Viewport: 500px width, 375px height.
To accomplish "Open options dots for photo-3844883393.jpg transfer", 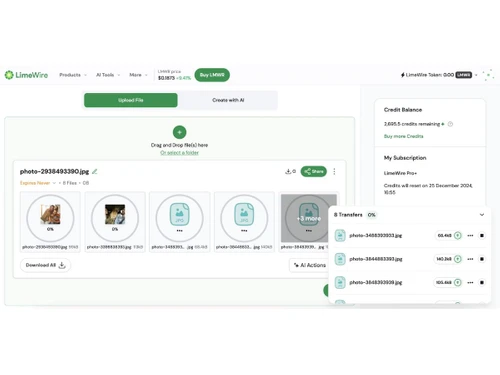I will 470,259.
